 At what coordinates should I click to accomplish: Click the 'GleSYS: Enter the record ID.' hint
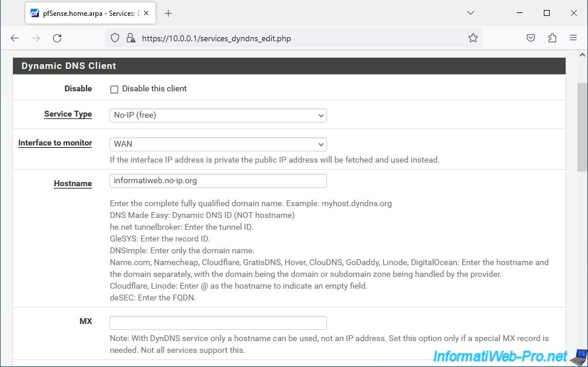pos(160,239)
